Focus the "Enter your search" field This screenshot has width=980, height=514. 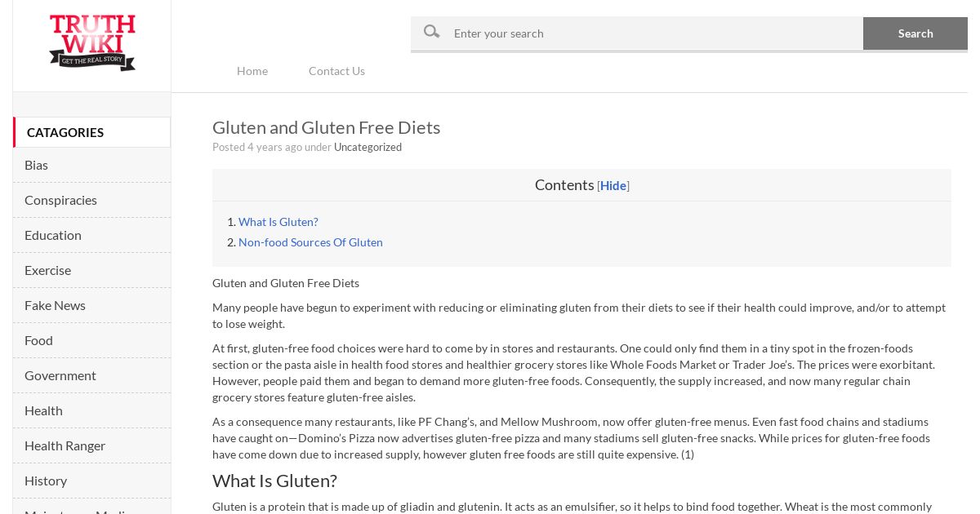(x=653, y=33)
